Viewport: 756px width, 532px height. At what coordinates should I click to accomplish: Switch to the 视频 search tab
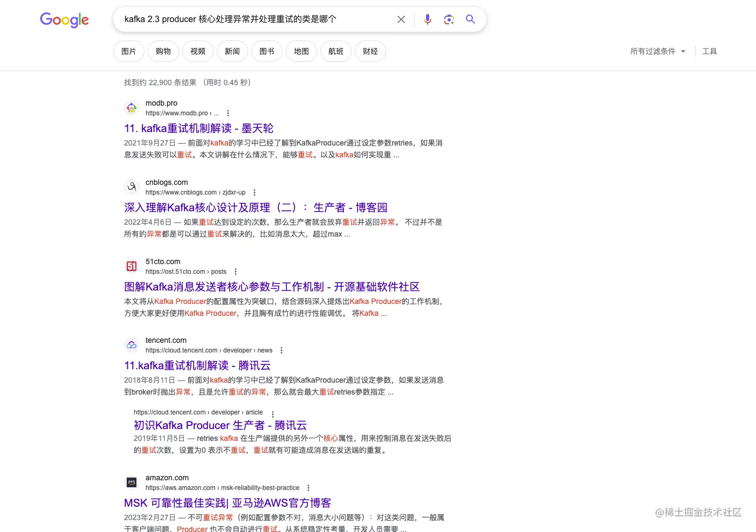point(197,51)
